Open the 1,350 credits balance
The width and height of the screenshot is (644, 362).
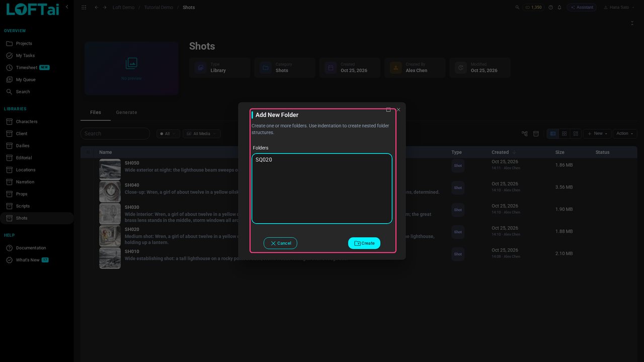(534, 8)
